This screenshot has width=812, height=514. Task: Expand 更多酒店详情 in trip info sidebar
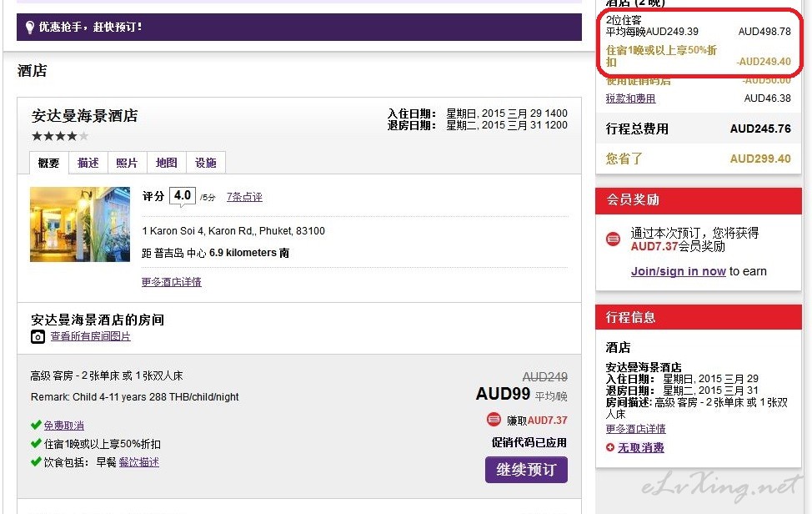635,429
